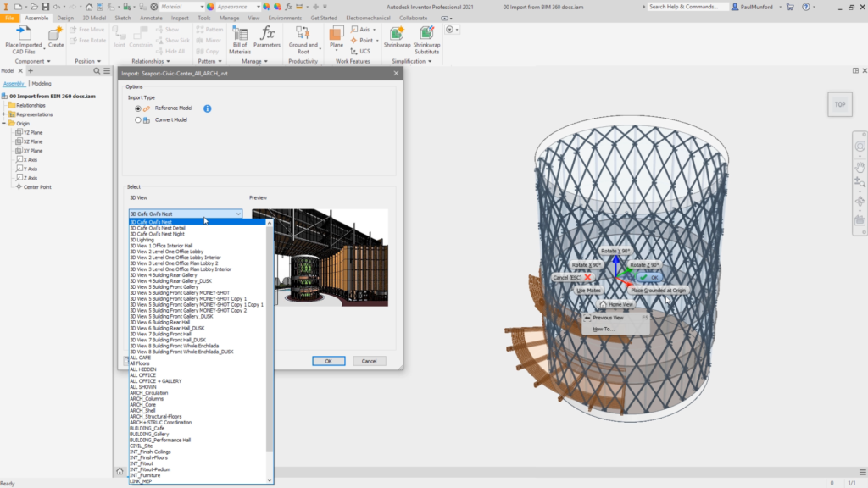Viewport: 868px width, 488px height.
Task: Click the Place Imported CAD Files icon
Action: 24,34
